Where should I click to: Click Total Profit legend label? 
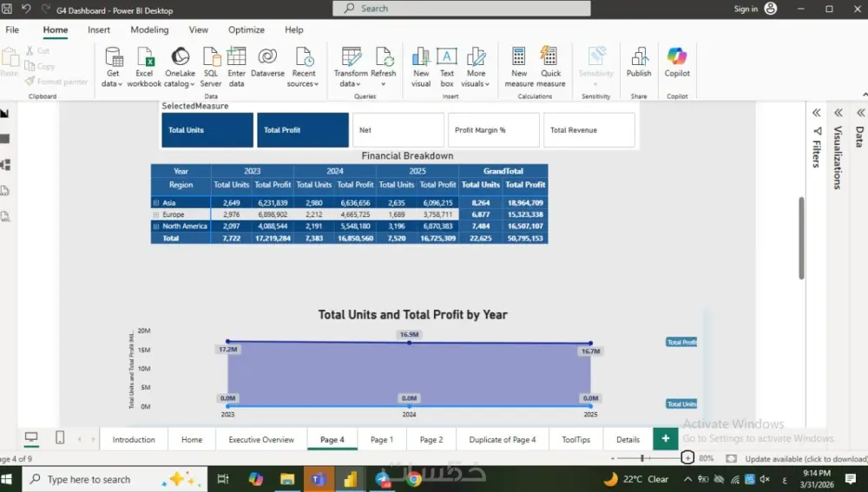[x=681, y=343]
